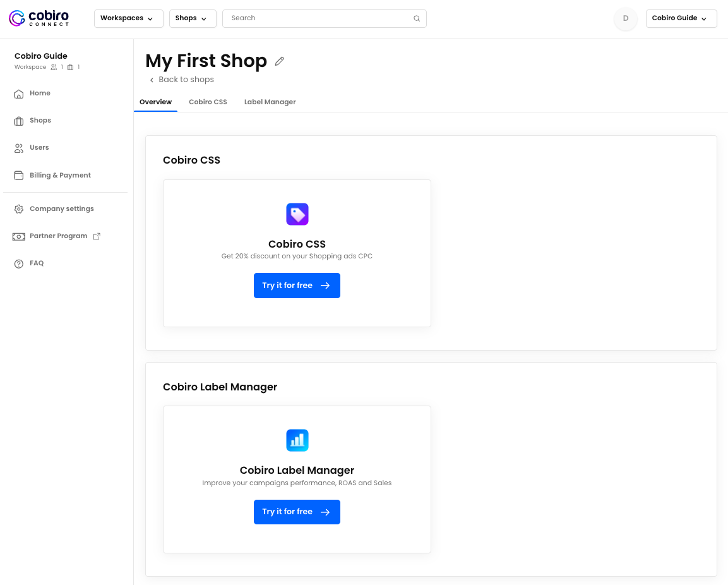The height and width of the screenshot is (585, 728).
Task: Click the Cobiro Label Manager chart icon
Action: coord(297,440)
